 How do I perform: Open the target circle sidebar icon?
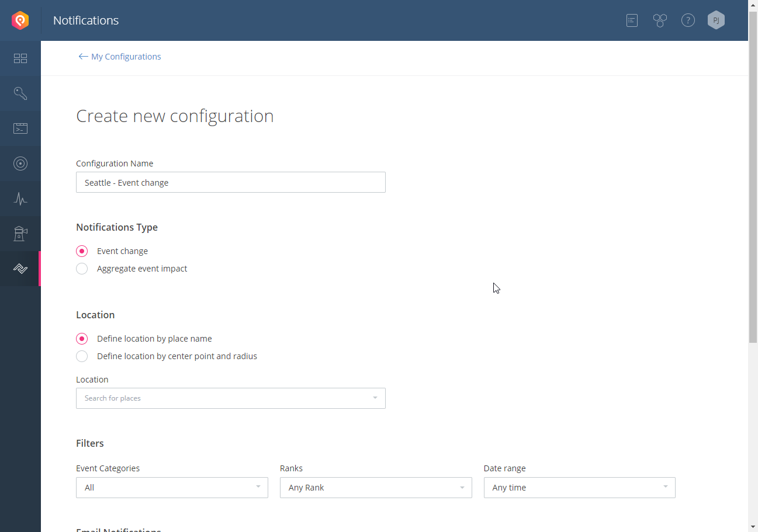[20, 164]
